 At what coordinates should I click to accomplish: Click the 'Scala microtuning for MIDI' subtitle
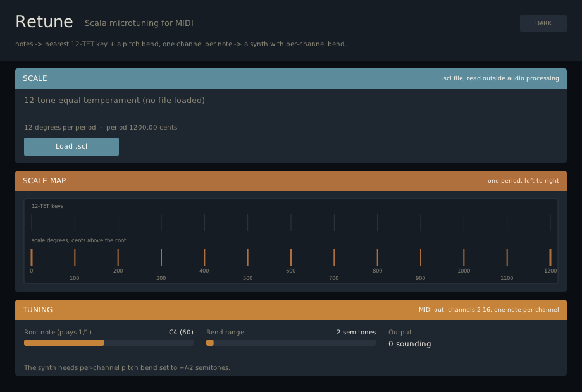pyautogui.click(x=139, y=23)
